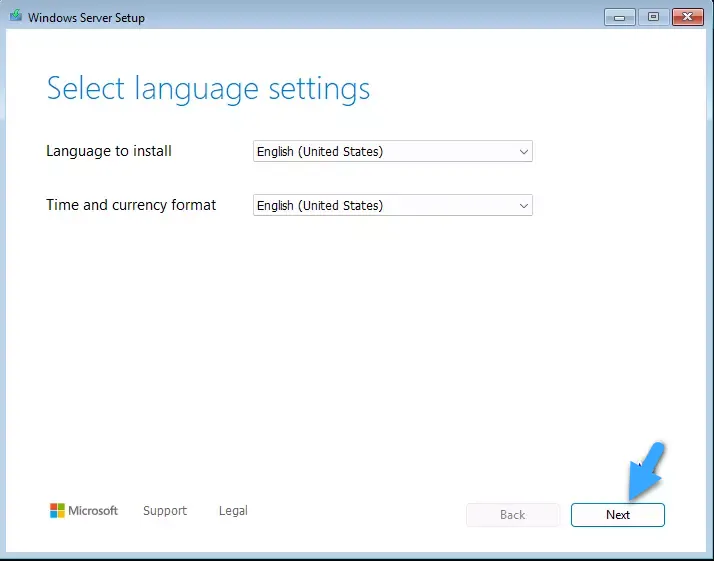Maximize the Windows Server Setup window
The image size is (714, 561).
[653, 17]
